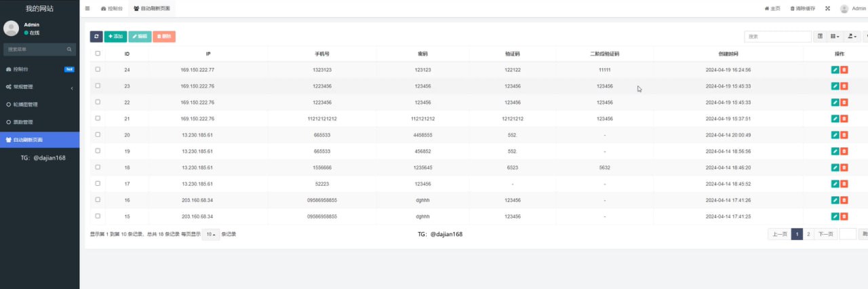Check the checkbox for row ID 23

tap(98, 85)
